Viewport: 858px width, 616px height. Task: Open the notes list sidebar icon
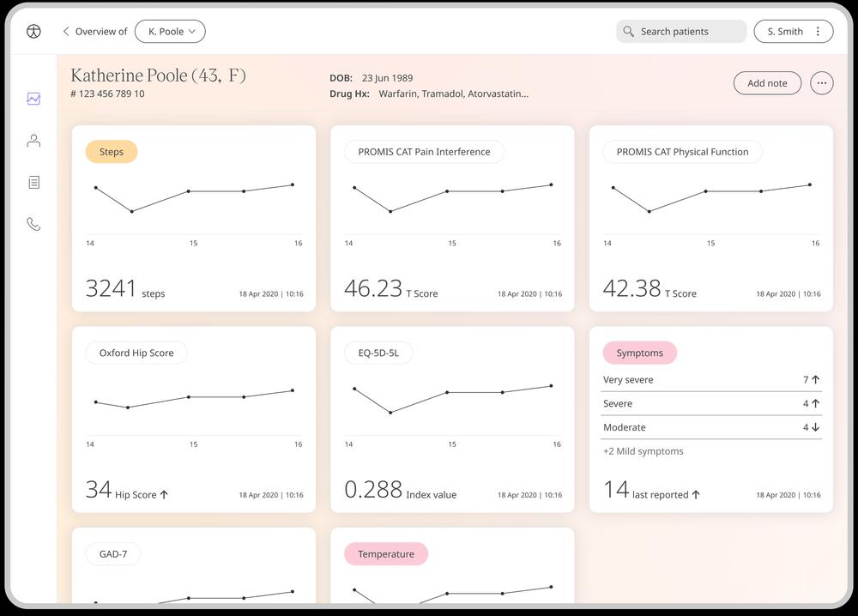[33, 182]
